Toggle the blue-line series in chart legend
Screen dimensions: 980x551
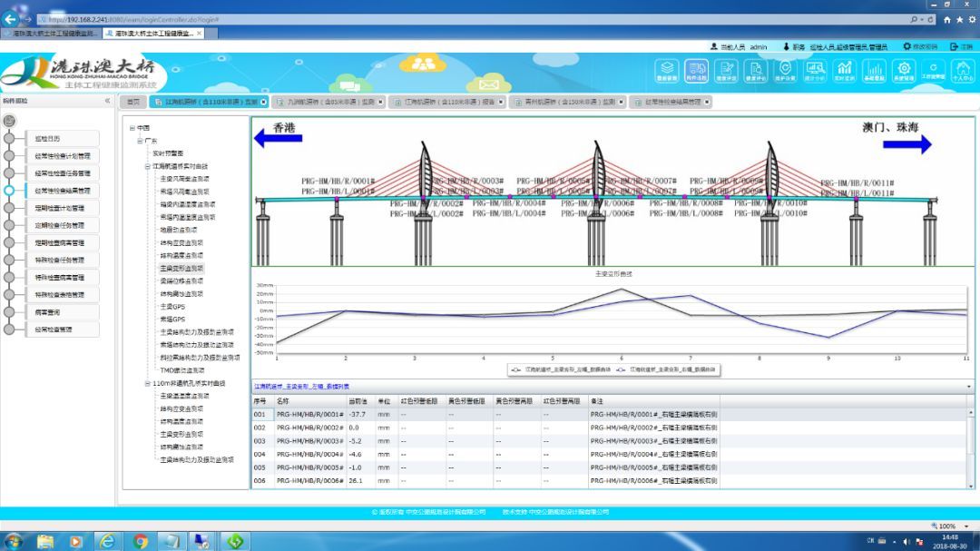[666, 369]
